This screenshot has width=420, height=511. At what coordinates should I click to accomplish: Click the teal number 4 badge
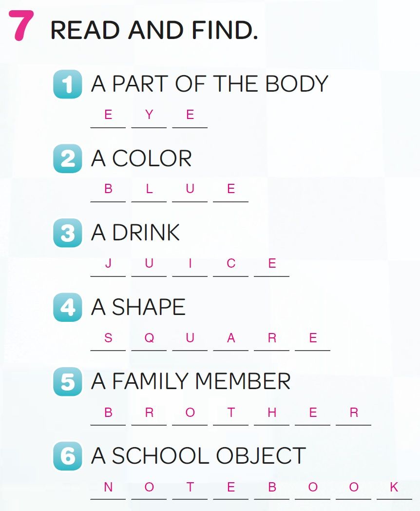tap(67, 307)
